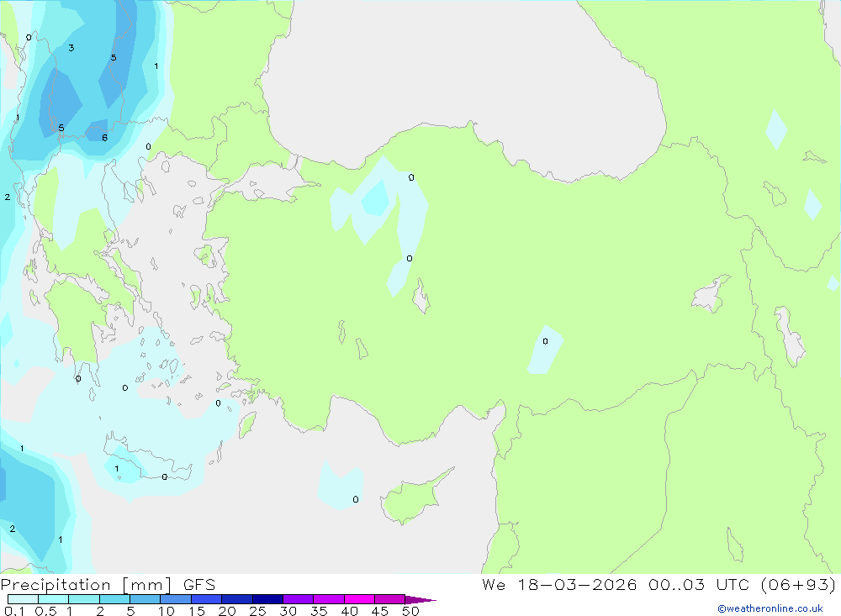
Task: Click the ©weatheronline.co.uk copyright link
Action: tap(770, 608)
